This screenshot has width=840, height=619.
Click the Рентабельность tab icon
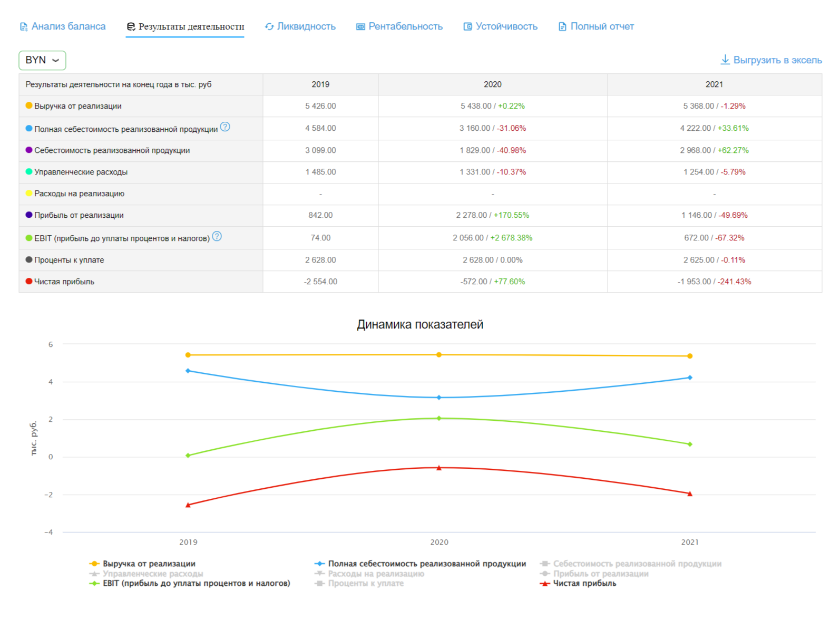pos(360,27)
